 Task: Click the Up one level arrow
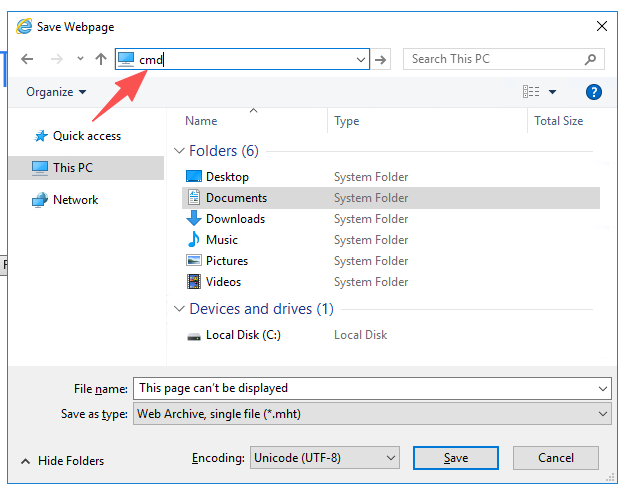[x=100, y=60]
